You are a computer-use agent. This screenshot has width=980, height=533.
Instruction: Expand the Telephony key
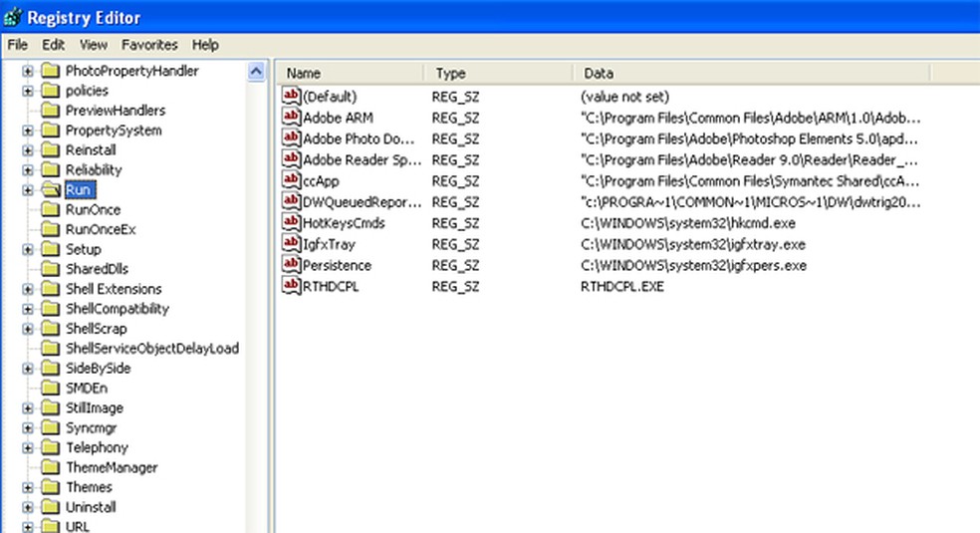(28, 448)
